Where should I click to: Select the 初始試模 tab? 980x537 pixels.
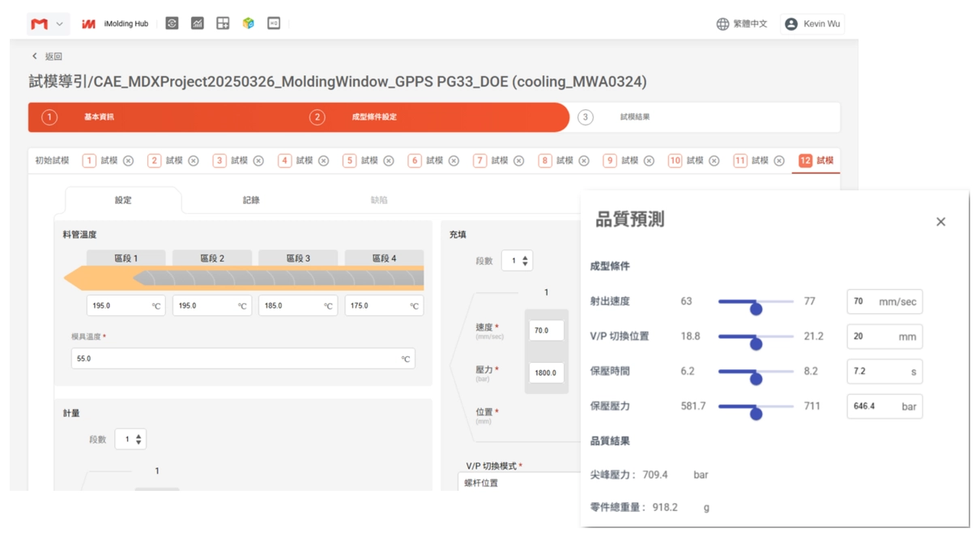tap(52, 161)
